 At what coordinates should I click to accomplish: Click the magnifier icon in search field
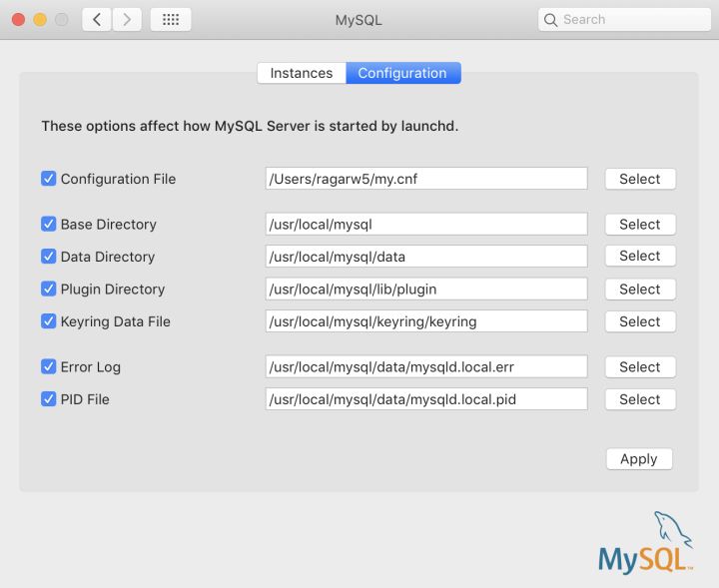550,20
